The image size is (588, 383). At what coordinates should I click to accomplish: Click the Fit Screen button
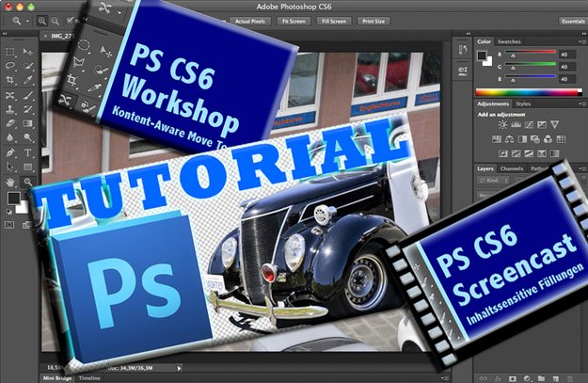click(294, 22)
